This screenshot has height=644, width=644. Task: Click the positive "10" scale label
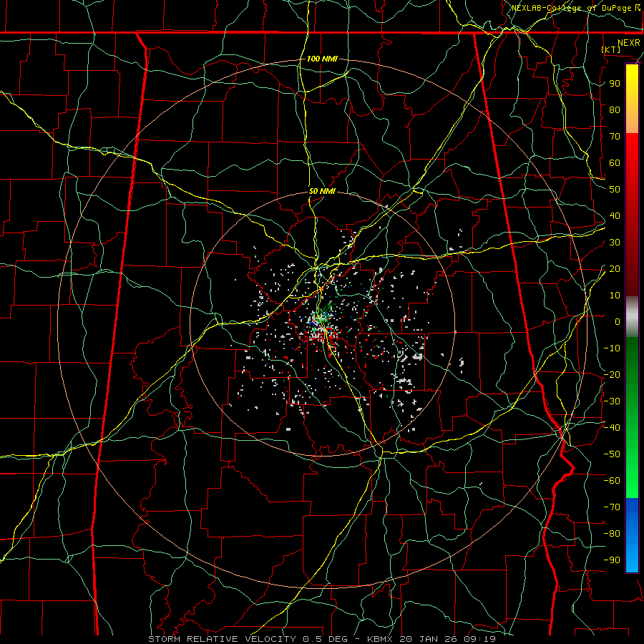pyautogui.click(x=615, y=296)
